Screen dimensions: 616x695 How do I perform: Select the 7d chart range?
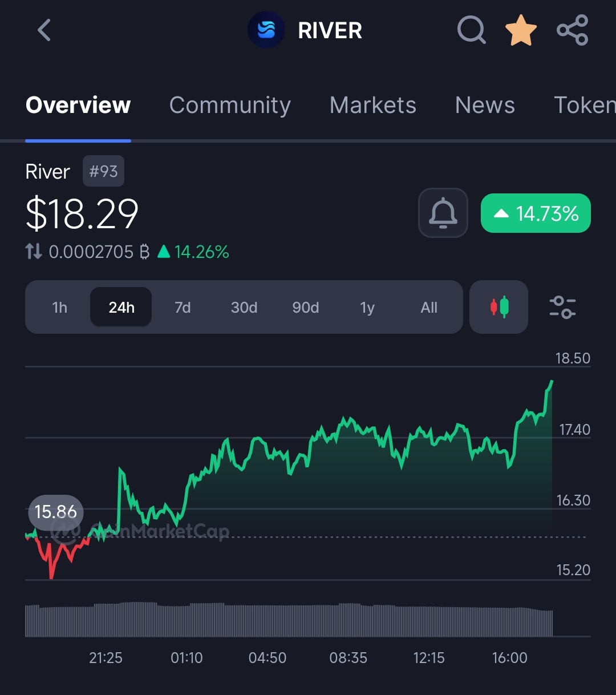click(x=183, y=308)
